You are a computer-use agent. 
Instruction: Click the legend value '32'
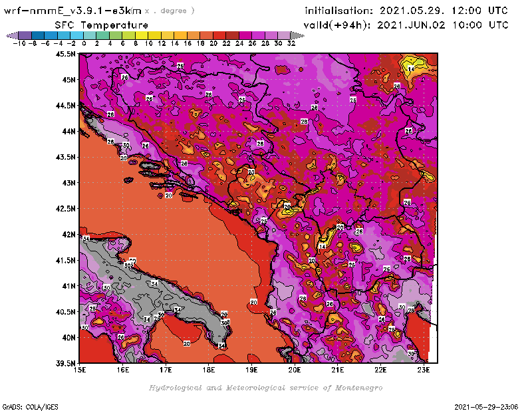291,43
